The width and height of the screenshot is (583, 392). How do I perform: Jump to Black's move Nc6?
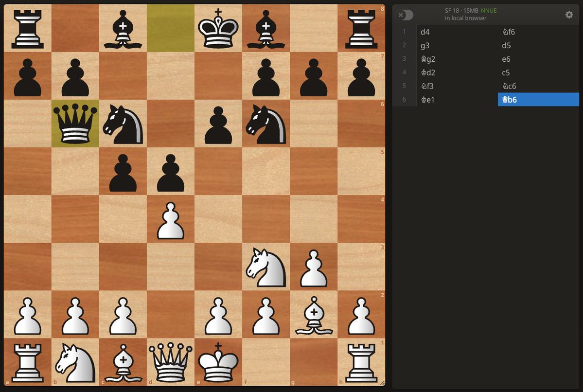[538, 86]
